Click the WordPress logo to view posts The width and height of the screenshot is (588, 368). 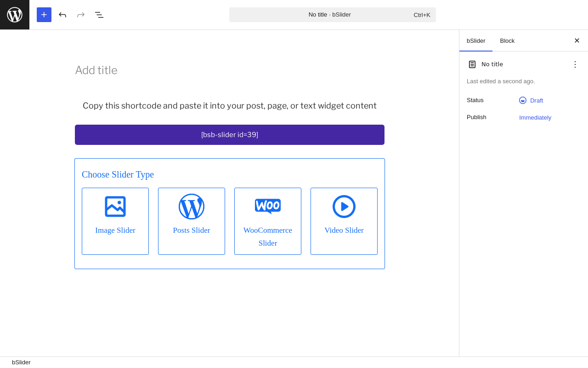15,15
